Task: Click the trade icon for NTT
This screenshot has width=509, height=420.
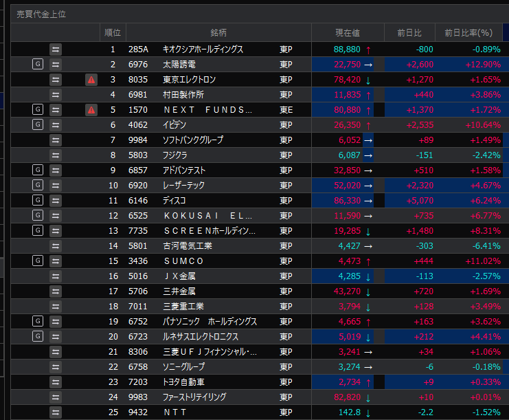Action: click(56, 412)
